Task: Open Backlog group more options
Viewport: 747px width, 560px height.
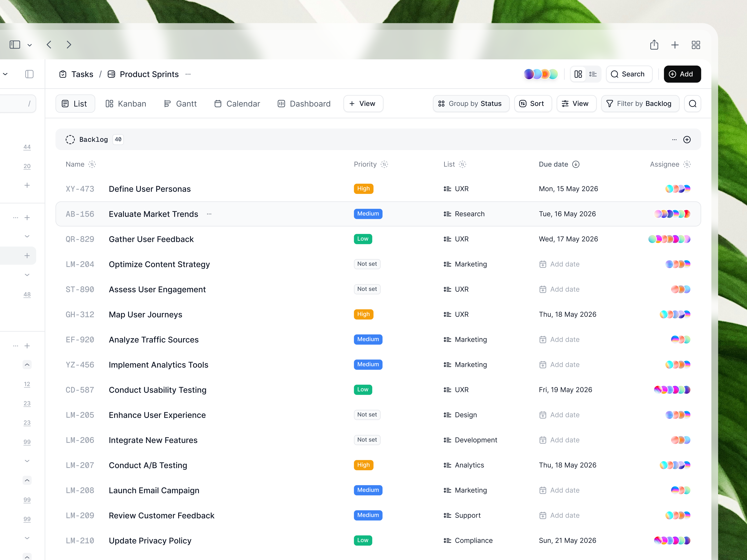Action: (x=674, y=139)
